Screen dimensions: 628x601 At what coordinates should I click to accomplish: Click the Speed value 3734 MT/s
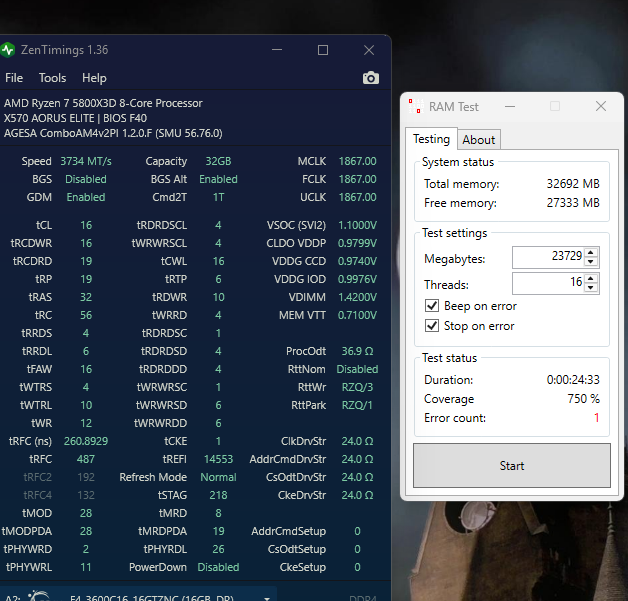pos(86,161)
